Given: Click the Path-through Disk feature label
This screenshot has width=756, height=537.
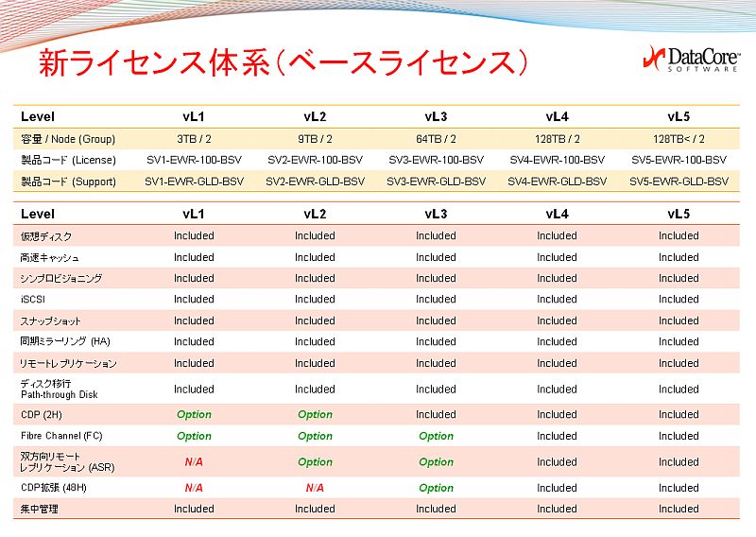Looking at the screenshot, I should tap(59, 394).
